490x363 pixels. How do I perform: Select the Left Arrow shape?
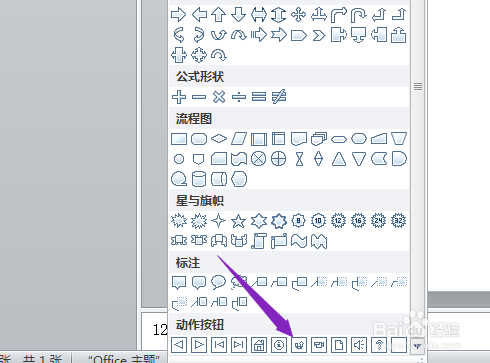pyautogui.click(x=199, y=15)
